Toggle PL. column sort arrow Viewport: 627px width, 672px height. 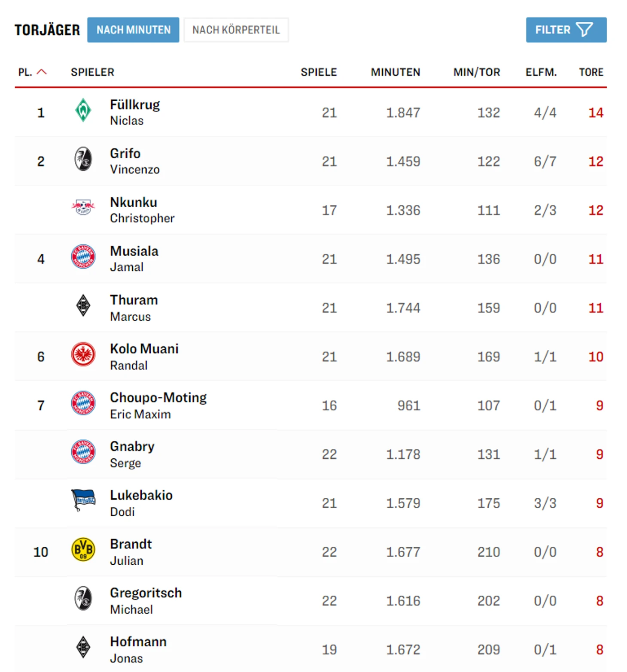[42, 72]
